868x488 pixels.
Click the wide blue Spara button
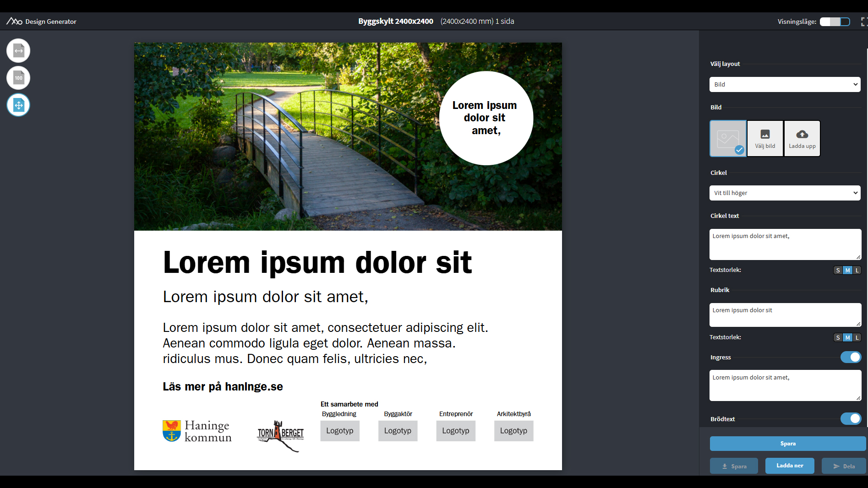point(787,444)
